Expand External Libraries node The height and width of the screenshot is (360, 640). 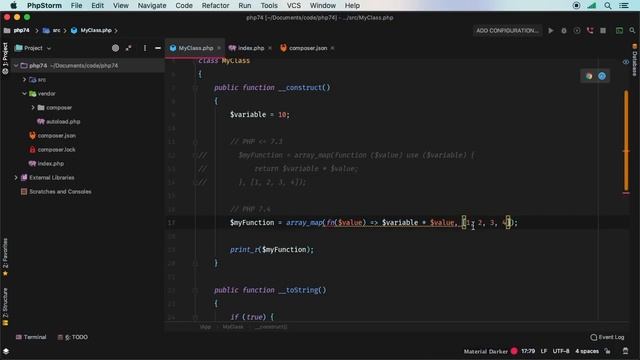[x=16, y=178]
